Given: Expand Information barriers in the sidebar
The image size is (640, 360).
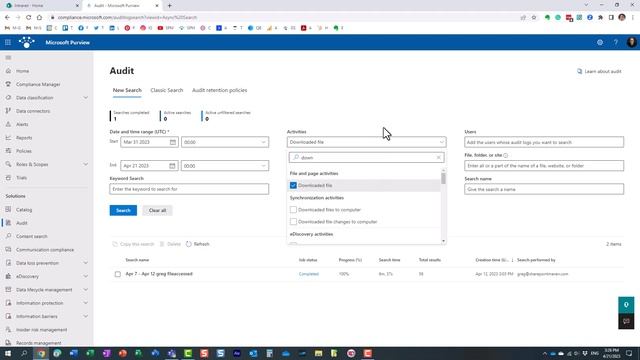Looking at the screenshot, I should click(86, 316).
